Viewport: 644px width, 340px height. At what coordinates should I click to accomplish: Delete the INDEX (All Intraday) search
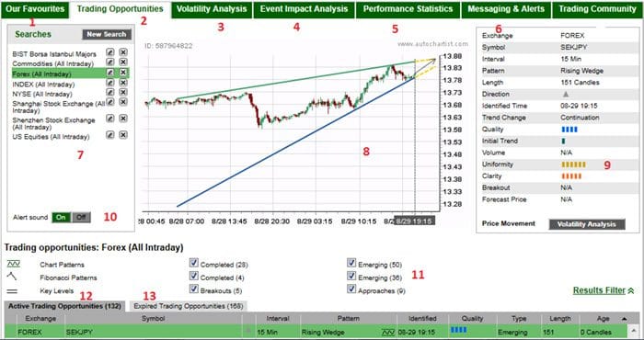tap(123, 83)
